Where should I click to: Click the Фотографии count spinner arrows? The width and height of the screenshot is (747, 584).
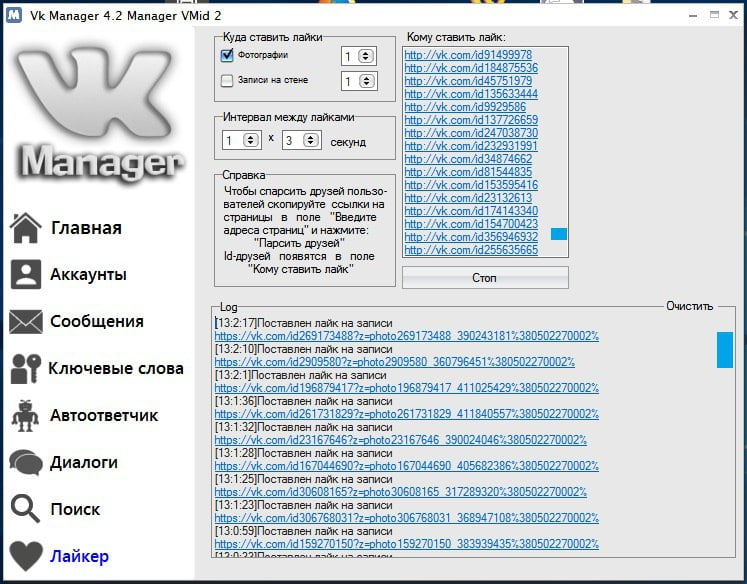coord(365,56)
